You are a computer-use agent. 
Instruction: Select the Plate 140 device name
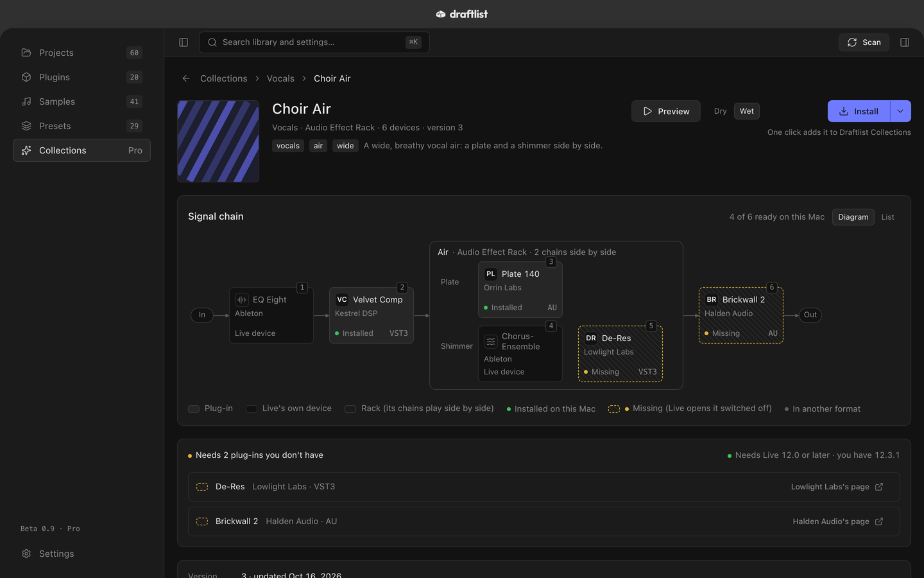pos(520,274)
